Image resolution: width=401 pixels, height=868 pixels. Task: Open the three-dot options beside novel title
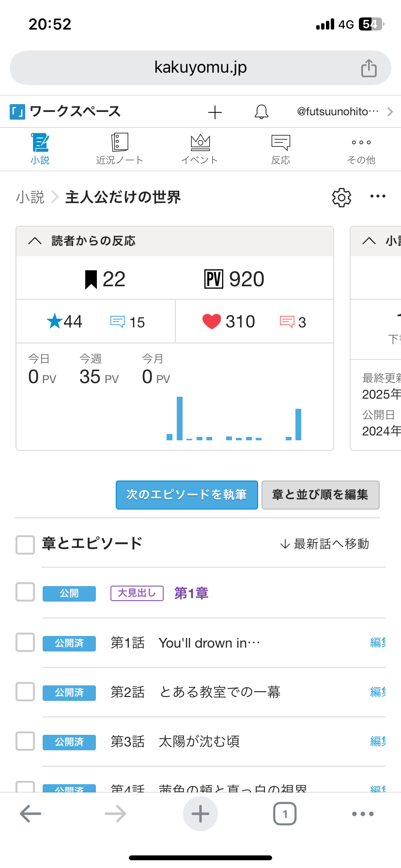(378, 196)
